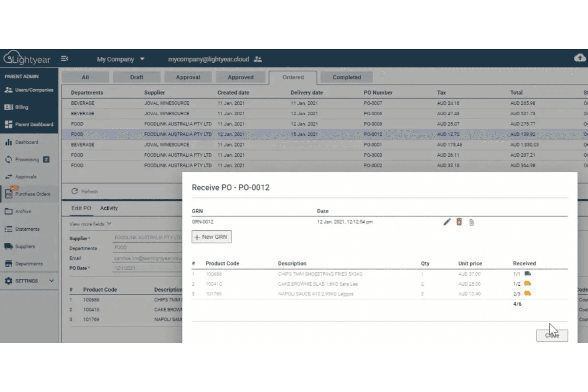
Task: Click the Email field in Edit PO
Action: 147,258
